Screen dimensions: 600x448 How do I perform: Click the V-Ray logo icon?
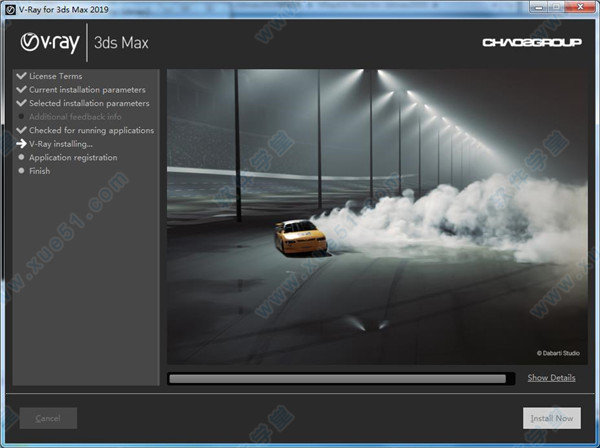(50, 42)
